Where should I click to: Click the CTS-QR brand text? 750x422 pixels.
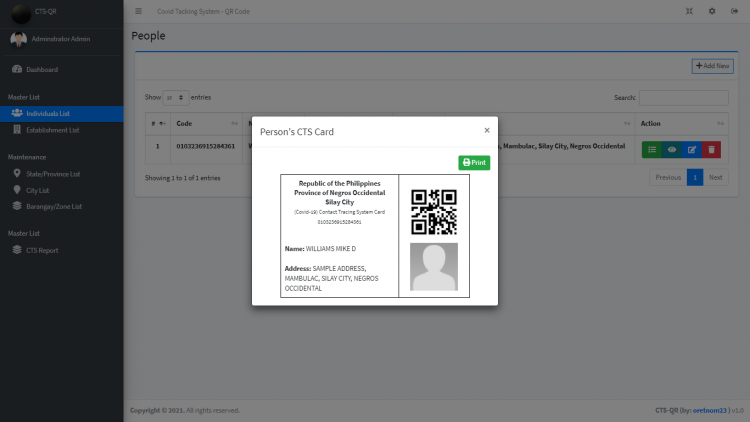(x=45, y=11)
